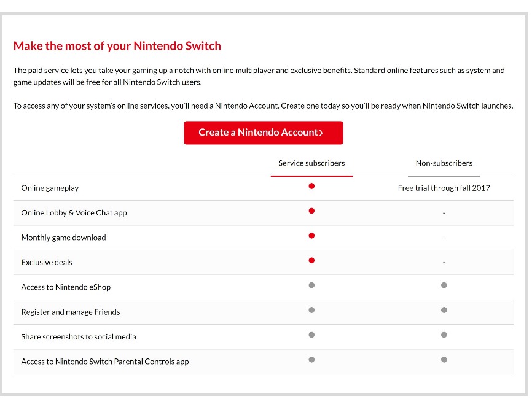Select the Online gameplay row label
The image size is (532, 410).
(50, 188)
